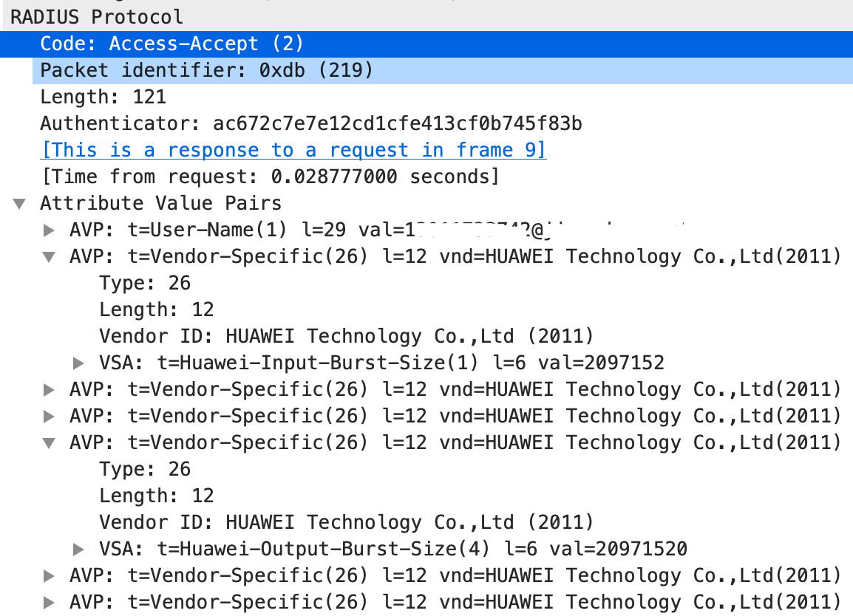Expand the fifth Vendor-Specific AVP arrow
This screenshot has height=616, width=853.
coord(49,576)
